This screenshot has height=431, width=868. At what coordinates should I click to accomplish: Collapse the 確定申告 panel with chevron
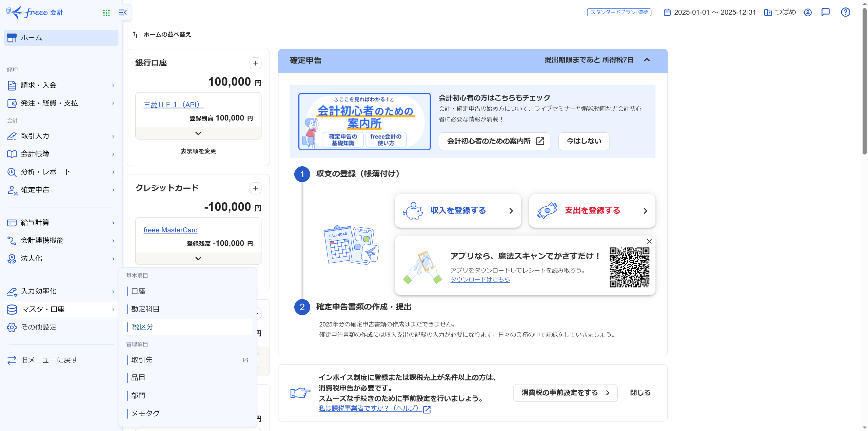pyautogui.click(x=647, y=60)
